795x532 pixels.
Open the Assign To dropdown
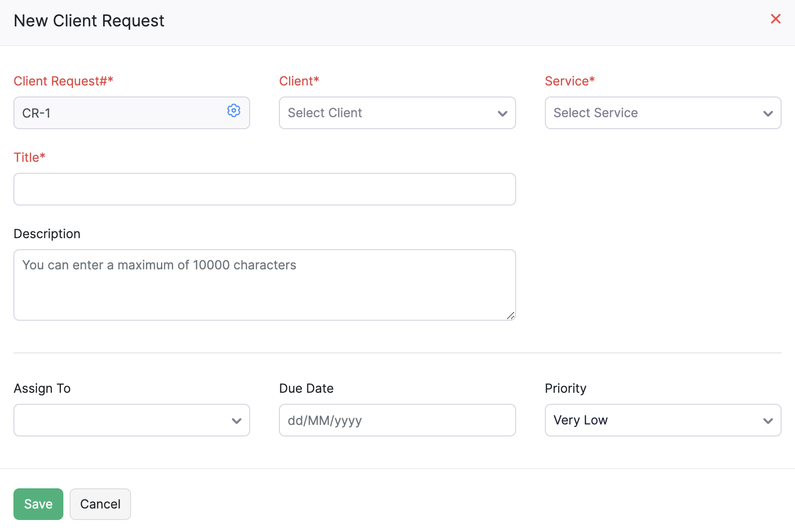[x=131, y=420]
